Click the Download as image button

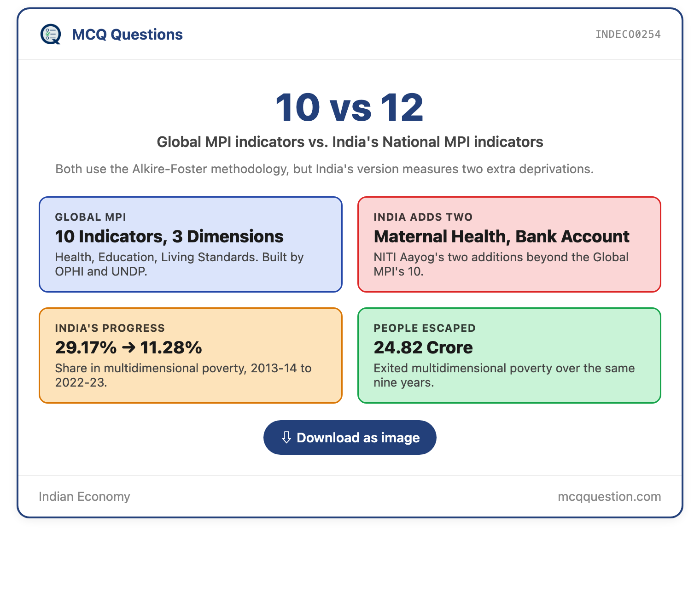pyautogui.click(x=350, y=437)
